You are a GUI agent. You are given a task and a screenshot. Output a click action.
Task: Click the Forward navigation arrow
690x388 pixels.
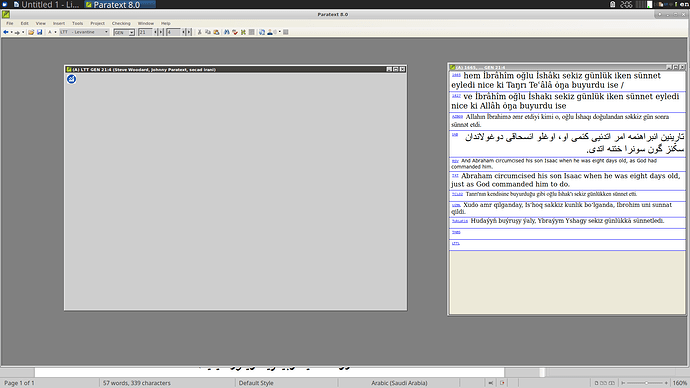click(x=17, y=32)
